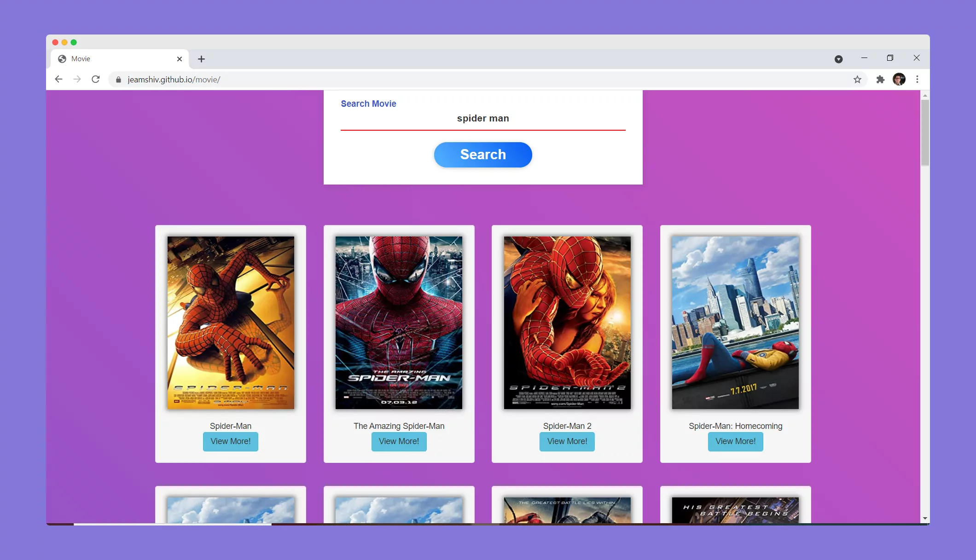Image resolution: width=976 pixels, height=560 pixels.
Task: Open the extensions puzzle icon
Action: 880,80
